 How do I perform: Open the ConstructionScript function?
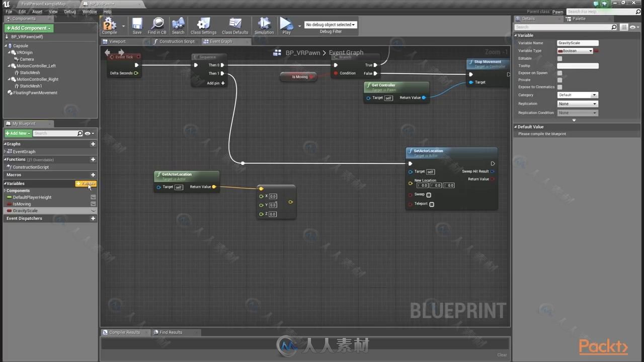[x=31, y=167]
